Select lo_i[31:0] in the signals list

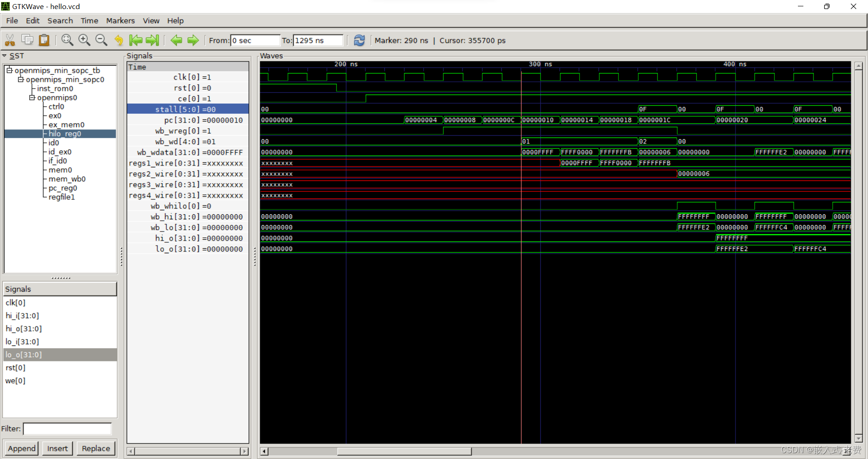[60, 341]
